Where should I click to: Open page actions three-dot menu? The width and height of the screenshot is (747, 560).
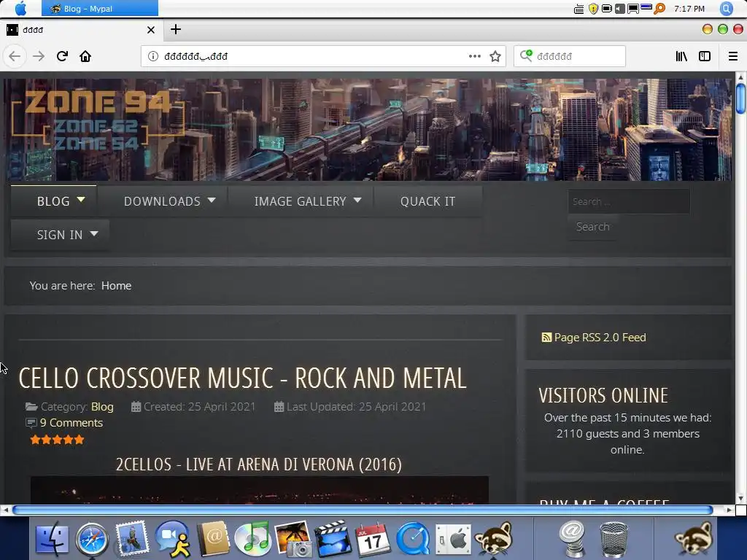[x=474, y=56]
